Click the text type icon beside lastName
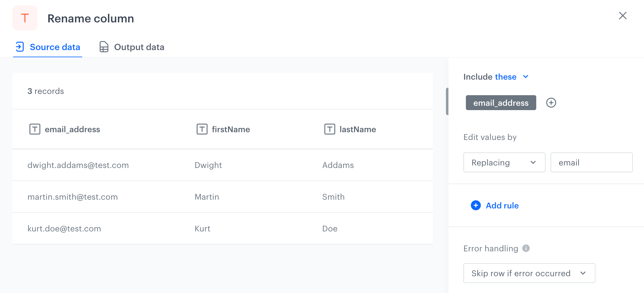Screen dimensions: 644x293 (x=329, y=129)
